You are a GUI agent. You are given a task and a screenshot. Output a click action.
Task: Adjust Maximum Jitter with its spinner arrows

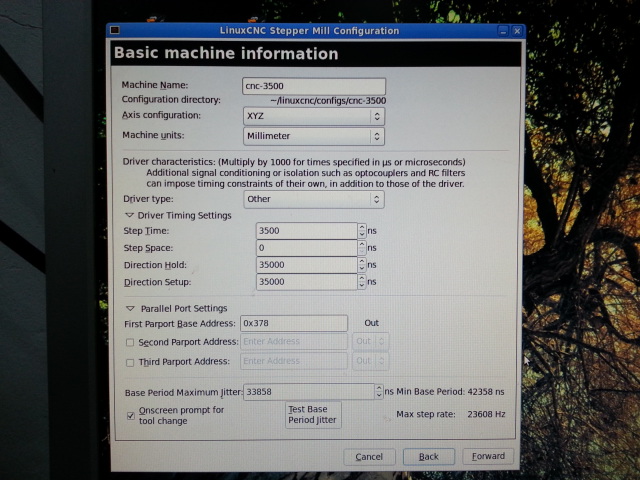(x=379, y=392)
